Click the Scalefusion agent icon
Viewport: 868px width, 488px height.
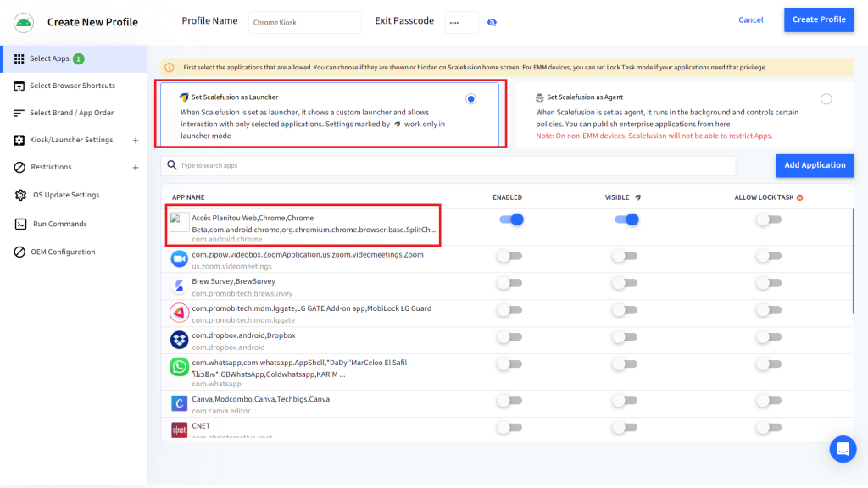(x=540, y=97)
